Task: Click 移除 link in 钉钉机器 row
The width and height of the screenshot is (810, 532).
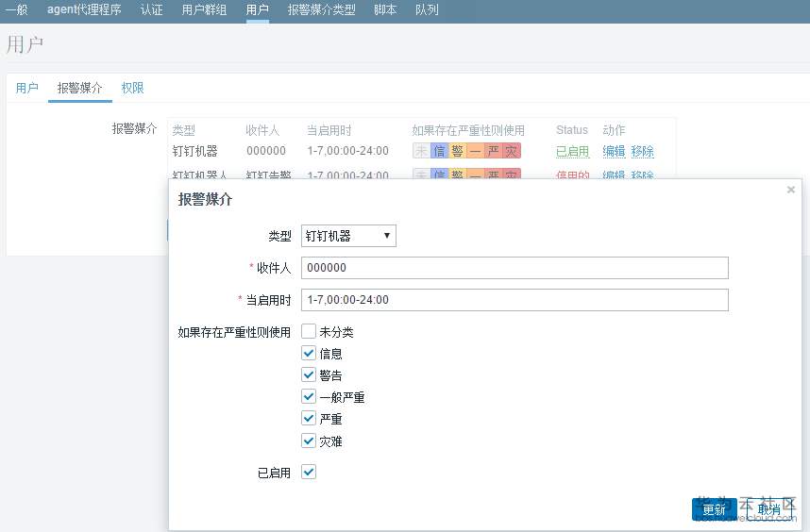Action: pos(642,151)
